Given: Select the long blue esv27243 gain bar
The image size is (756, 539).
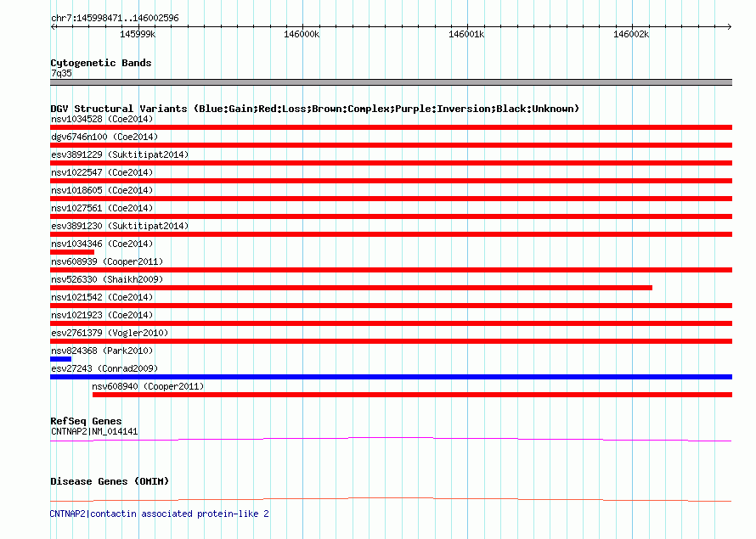Looking at the screenshot, I should point(391,377).
